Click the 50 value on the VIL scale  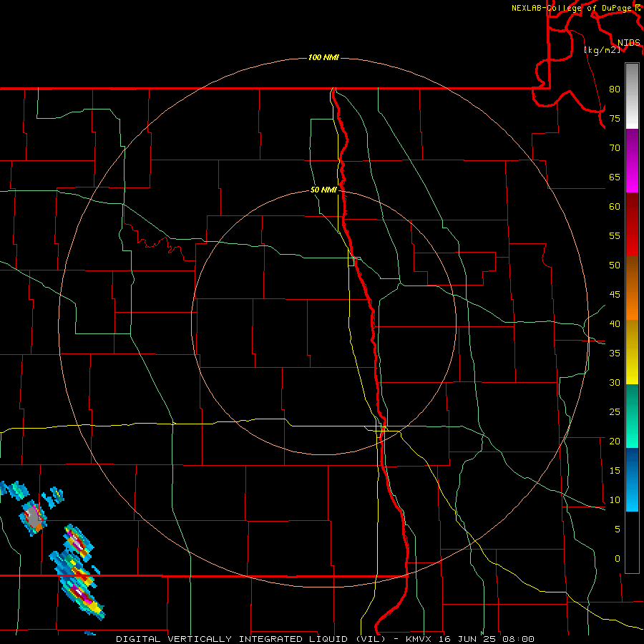pos(615,265)
